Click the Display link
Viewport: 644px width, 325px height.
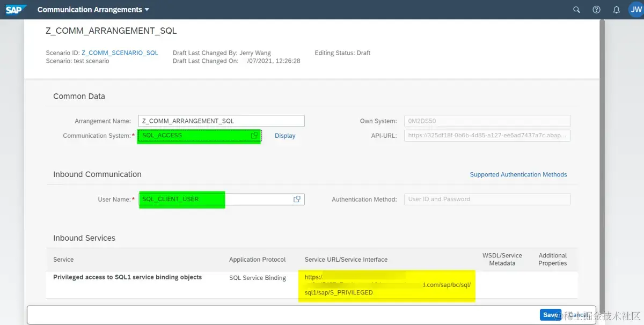(285, 136)
